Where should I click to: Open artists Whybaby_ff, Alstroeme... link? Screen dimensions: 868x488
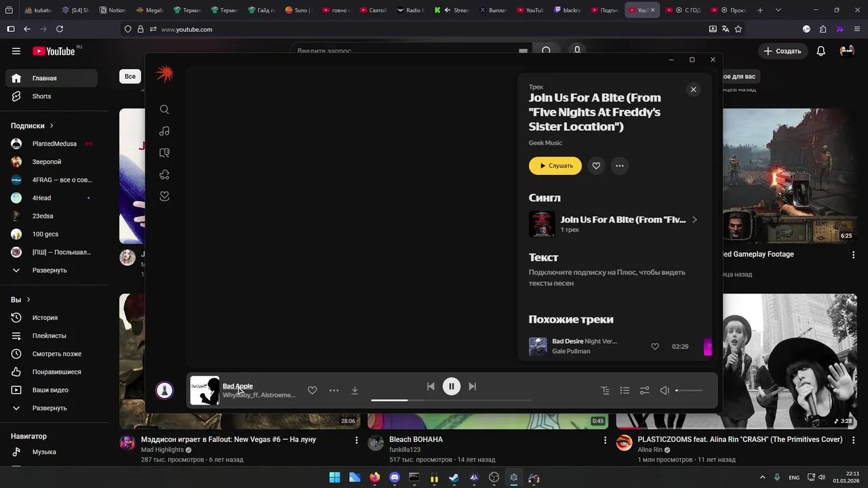coord(259,395)
